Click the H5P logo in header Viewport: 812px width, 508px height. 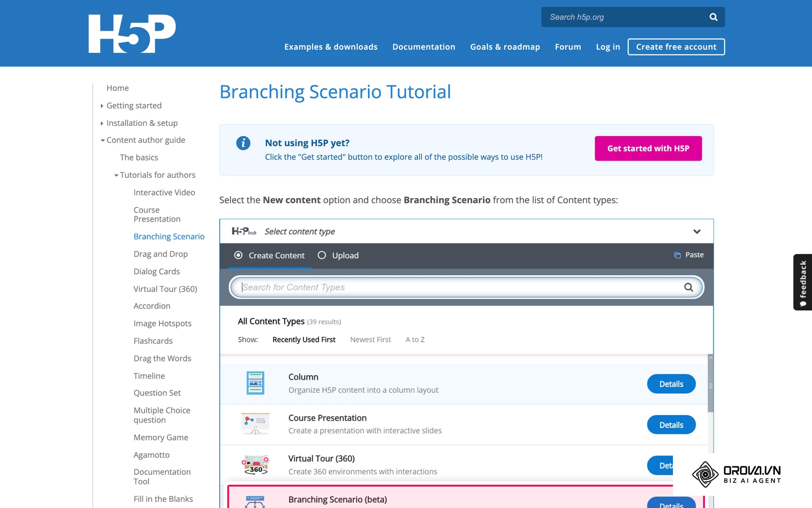click(132, 34)
